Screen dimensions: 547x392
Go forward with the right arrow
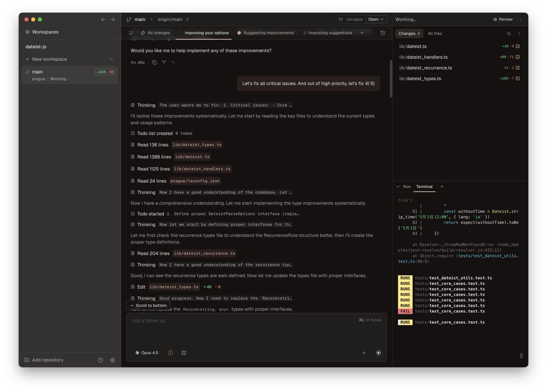point(113,20)
